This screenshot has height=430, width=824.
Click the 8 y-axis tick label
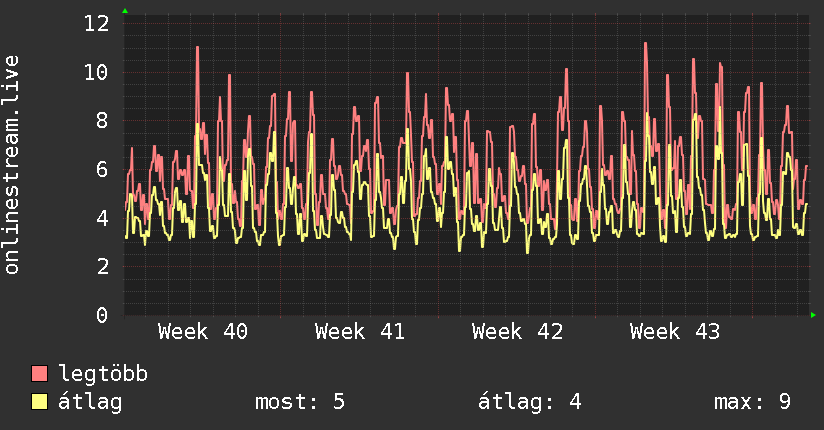tap(102, 121)
